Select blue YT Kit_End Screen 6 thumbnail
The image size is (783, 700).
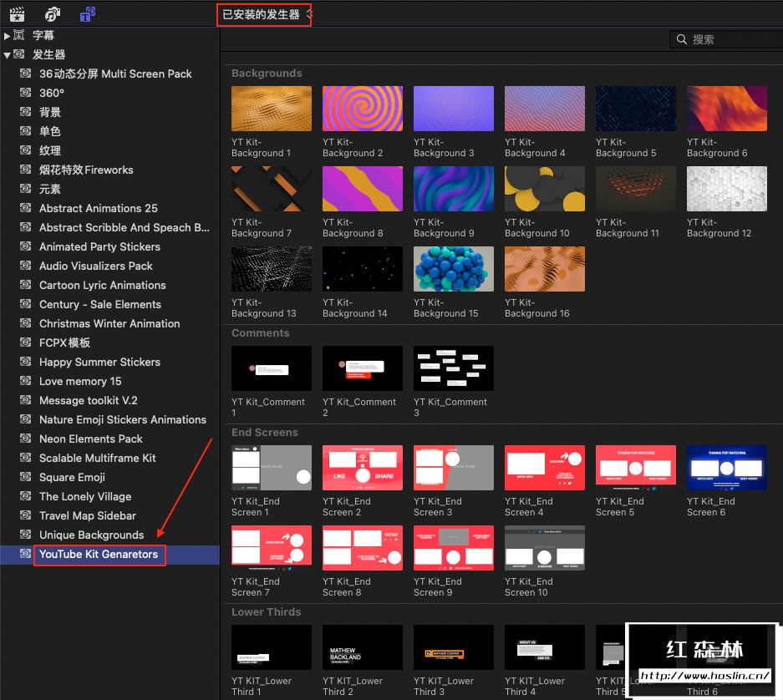727,468
